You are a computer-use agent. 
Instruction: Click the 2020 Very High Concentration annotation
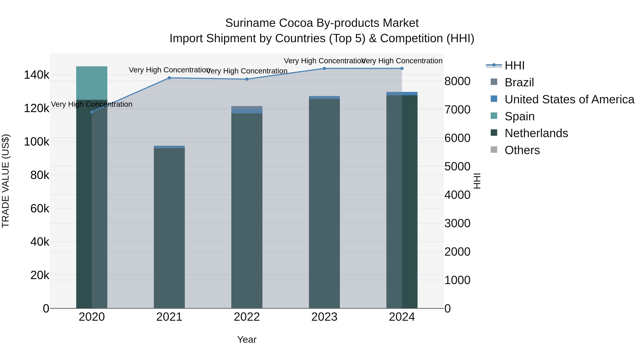[x=92, y=104]
